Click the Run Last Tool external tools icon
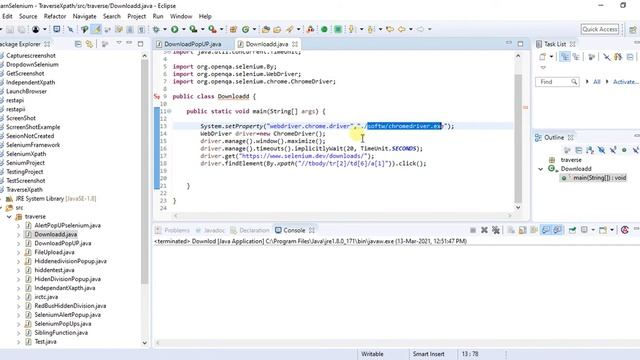 point(212,29)
